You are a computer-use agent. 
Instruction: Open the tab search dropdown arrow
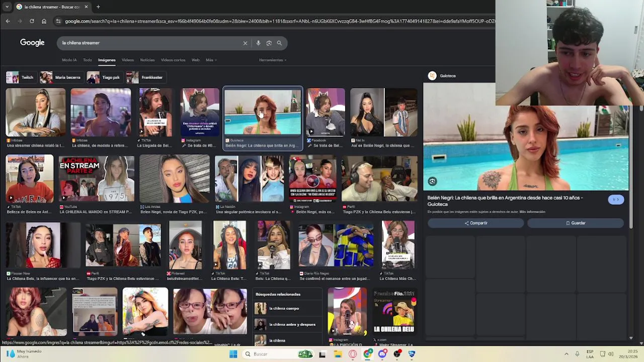(7, 7)
